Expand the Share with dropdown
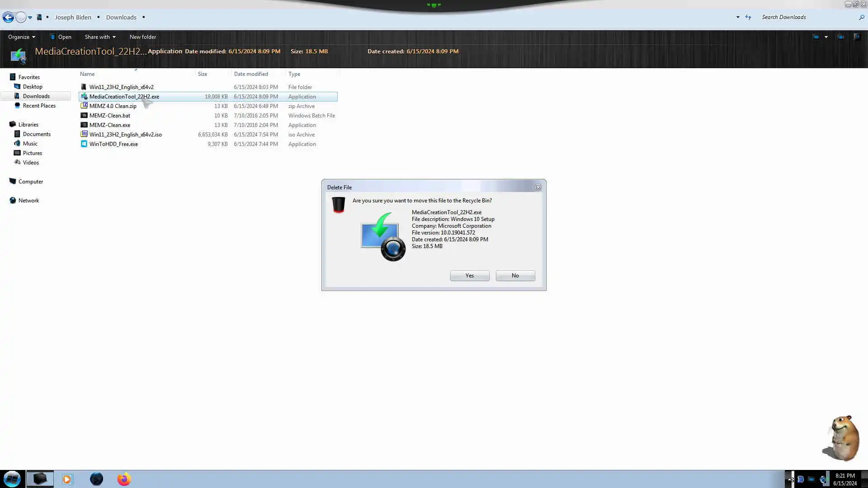This screenshot has height=488, width=868. click(x=100, y=37)
